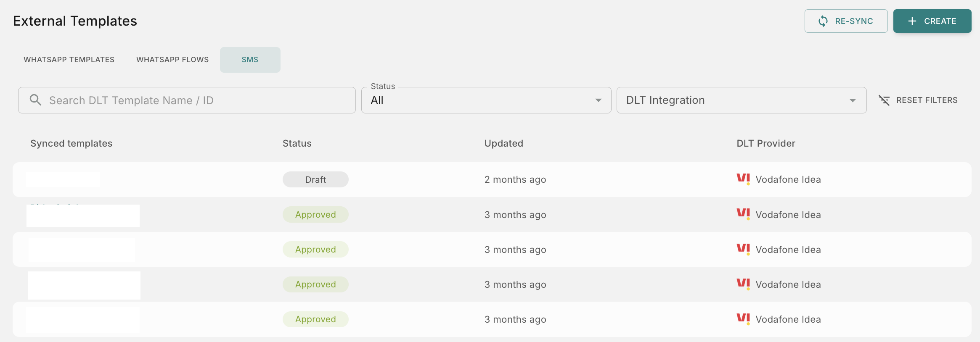The width and height of the screenshot is (980, 342).
Task: Click the RE-SYNC button
Action: point(846,21)
